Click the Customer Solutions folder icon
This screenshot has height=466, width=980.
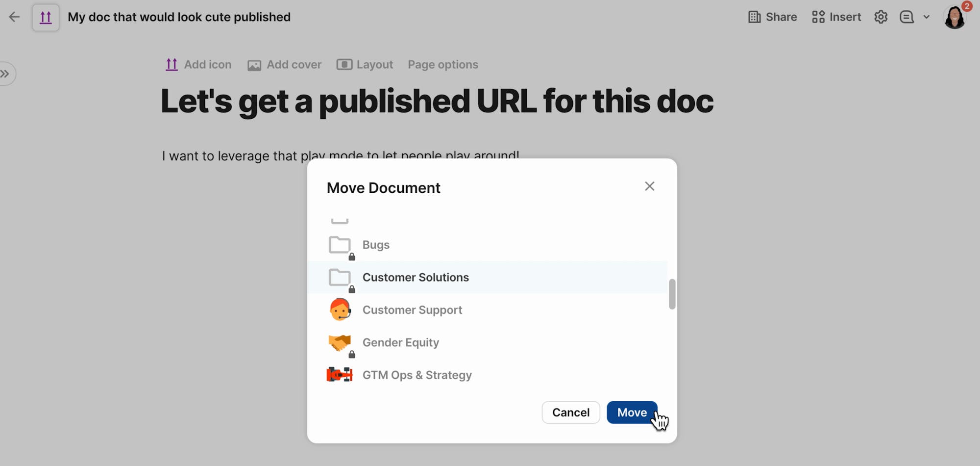click(x=340, y=278)
